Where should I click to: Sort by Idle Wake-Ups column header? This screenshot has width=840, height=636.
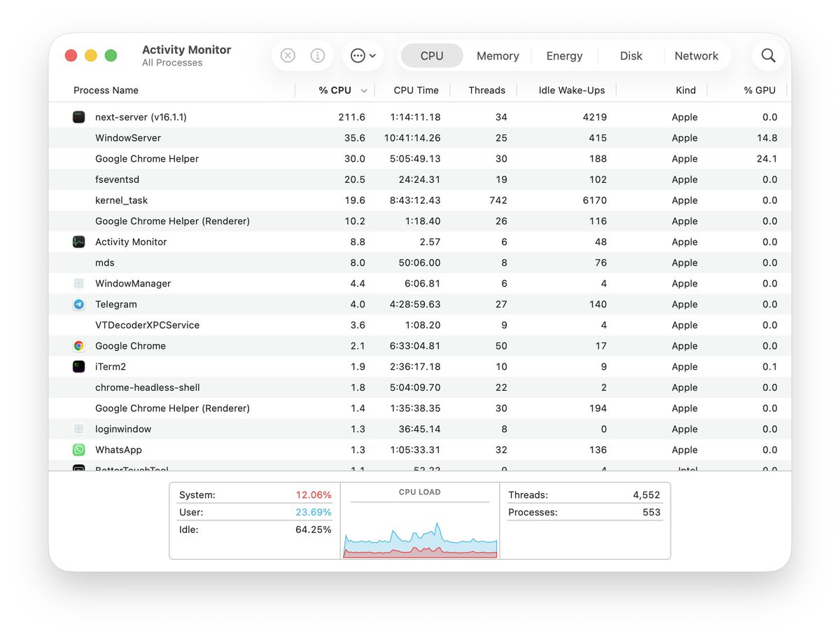click(572, 90)
